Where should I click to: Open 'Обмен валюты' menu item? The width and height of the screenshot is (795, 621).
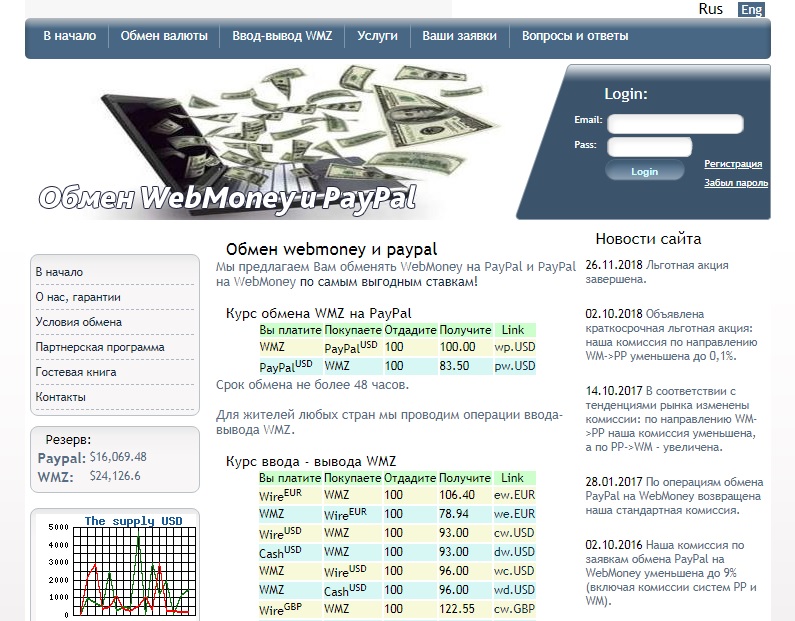click(164, 36)
